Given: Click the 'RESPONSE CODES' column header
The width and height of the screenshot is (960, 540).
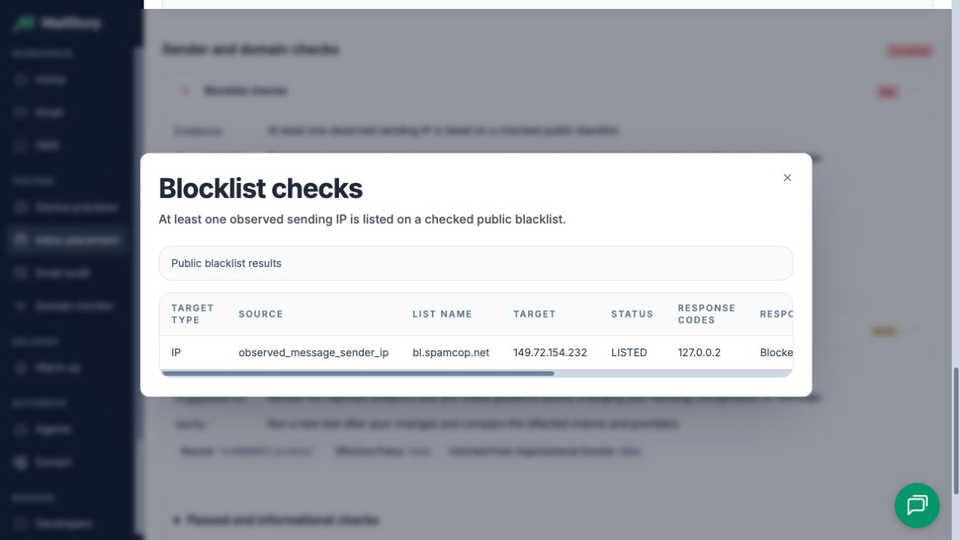Looking at the screenshot, I should (x=706, y=314).
